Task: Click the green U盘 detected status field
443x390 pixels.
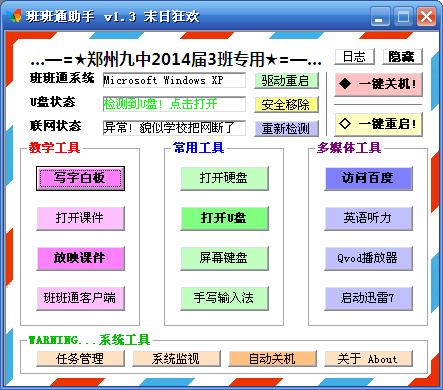Action: pos(174,104)
